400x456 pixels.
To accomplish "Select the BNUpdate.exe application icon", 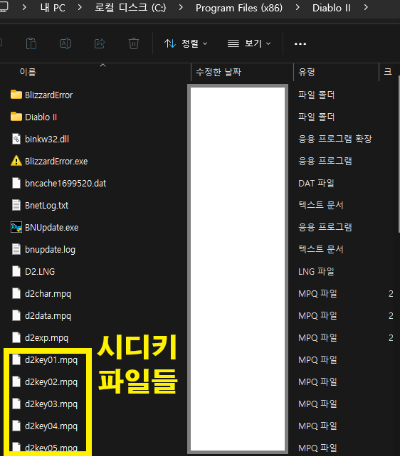I will pyautogui.click(x=16, y=227).
